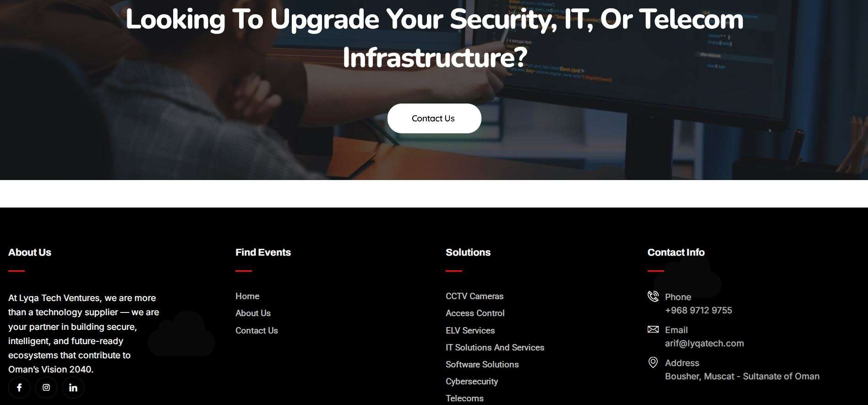Image resolution: width=868 pixels, height=405 pixels.
Task: Click the phone handset icon
Action: tap(653, 296)
